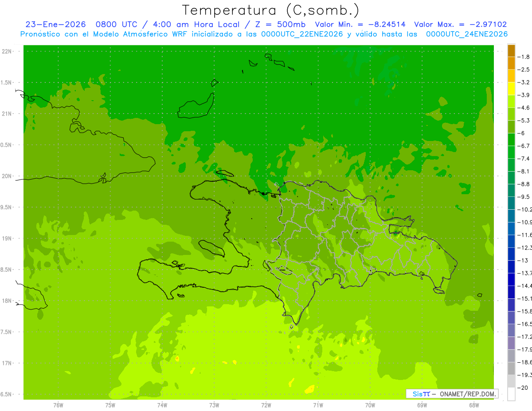The image size is (532, 411).
Task: Click the 73W longitude axis label
Action: point(214,405)
